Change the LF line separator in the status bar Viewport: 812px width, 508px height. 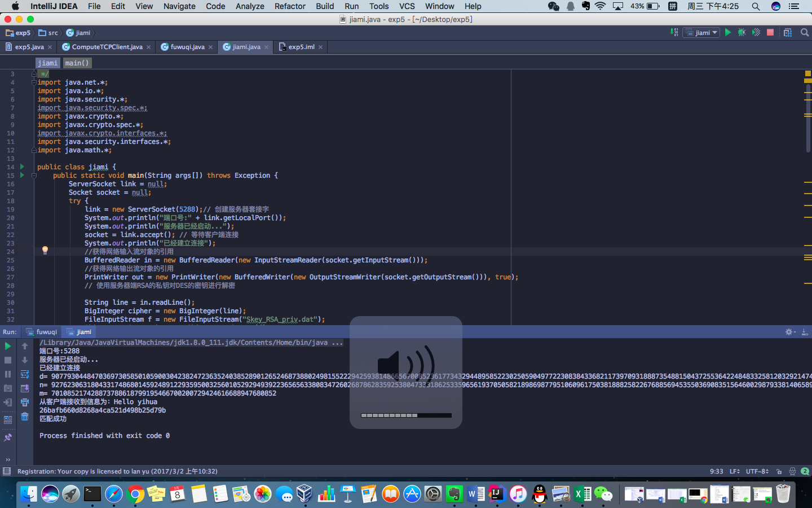coord(734,471)
